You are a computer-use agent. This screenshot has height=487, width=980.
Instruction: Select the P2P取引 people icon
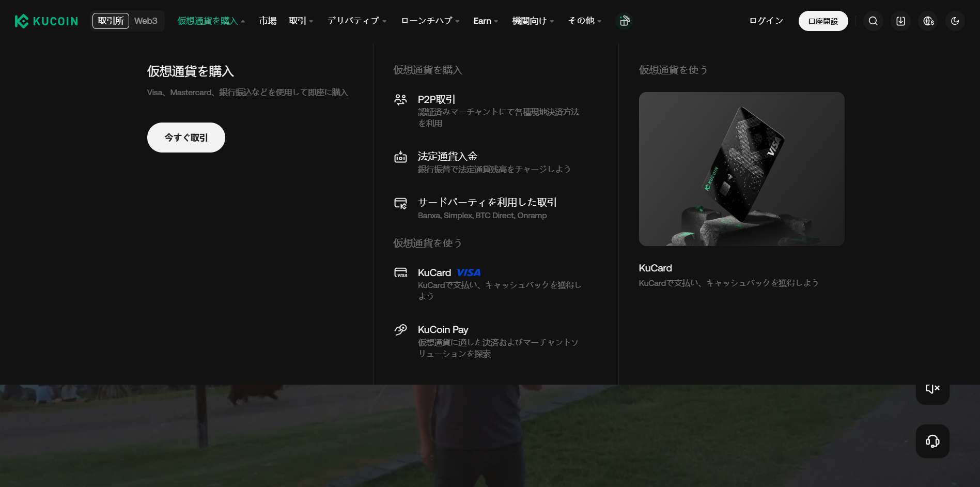[x=401, y=99]
